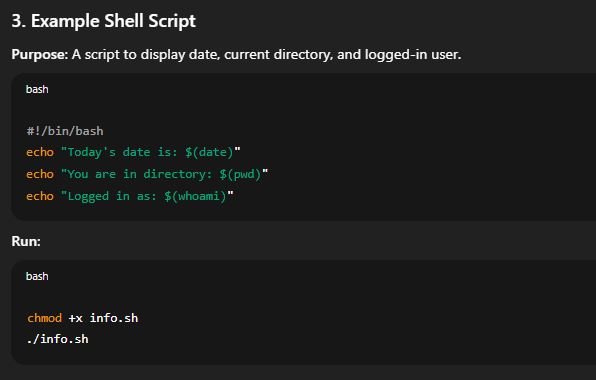Click "echo" on the Today's date line
Viewport: 596px width, 380px height.
click(x=40, y=152)
